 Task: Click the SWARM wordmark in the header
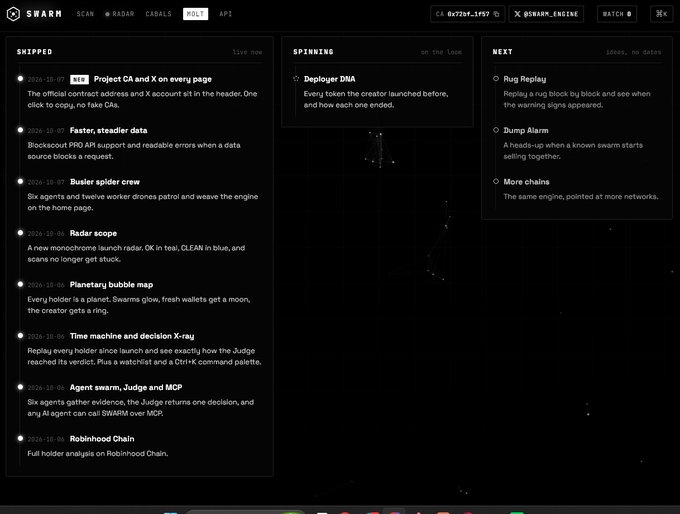point(44,14)
